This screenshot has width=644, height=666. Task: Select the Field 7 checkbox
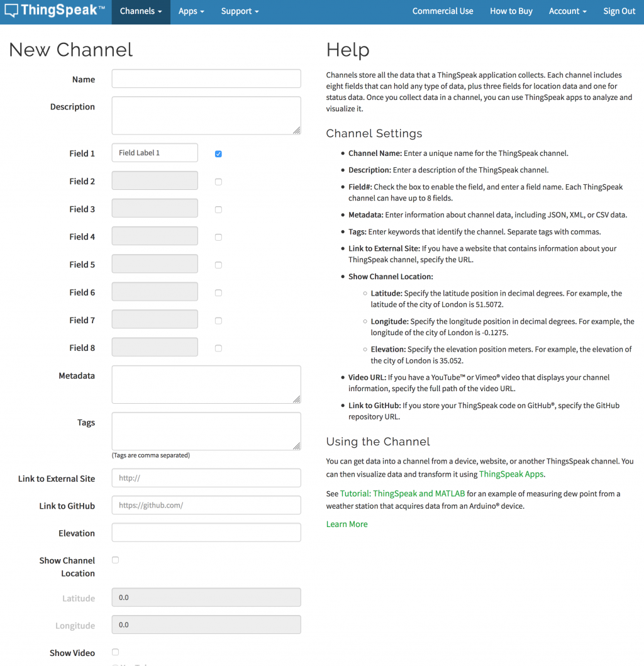click(218, 321)
